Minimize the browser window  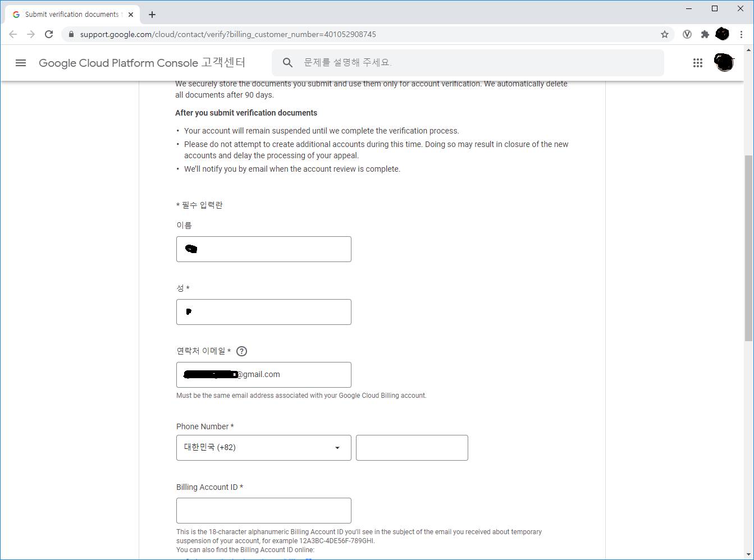coord(689,8)
